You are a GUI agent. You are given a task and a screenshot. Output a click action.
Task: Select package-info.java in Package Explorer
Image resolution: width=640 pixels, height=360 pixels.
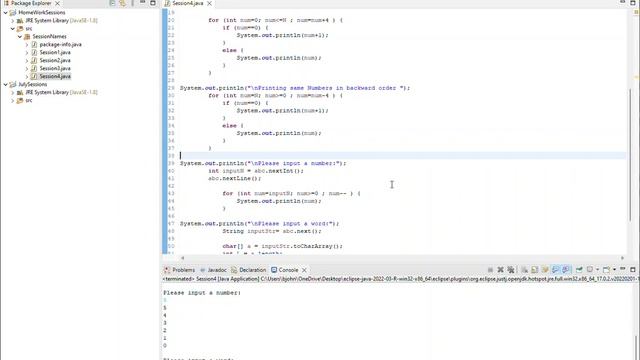[60, 44]
